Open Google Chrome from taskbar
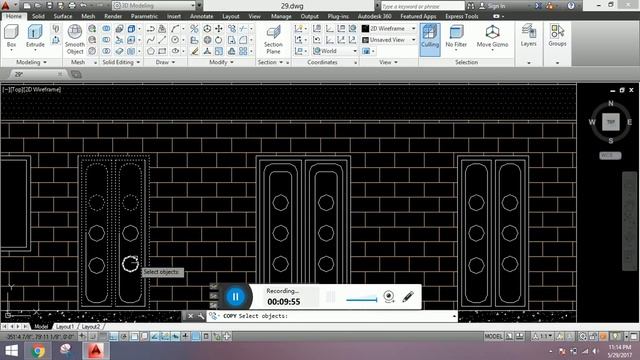The width and height of the screenshot is (640, 360). coord(38,351)
